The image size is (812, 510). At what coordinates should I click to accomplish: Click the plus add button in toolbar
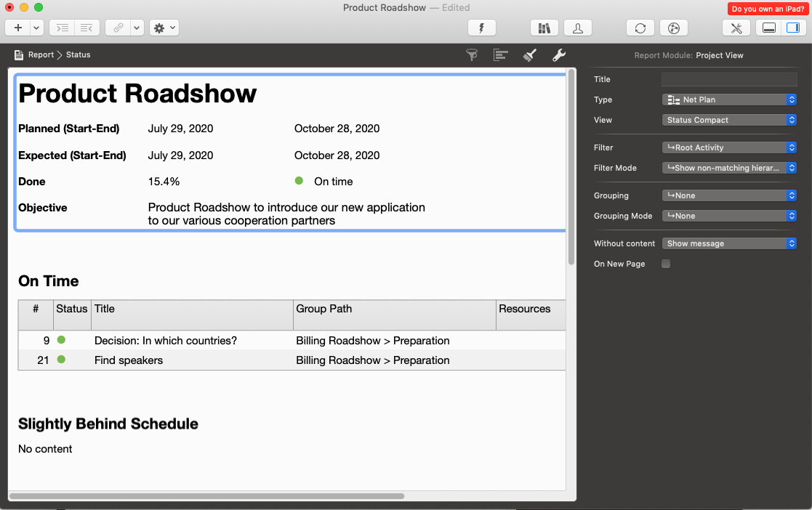click(x=18, y=28)
